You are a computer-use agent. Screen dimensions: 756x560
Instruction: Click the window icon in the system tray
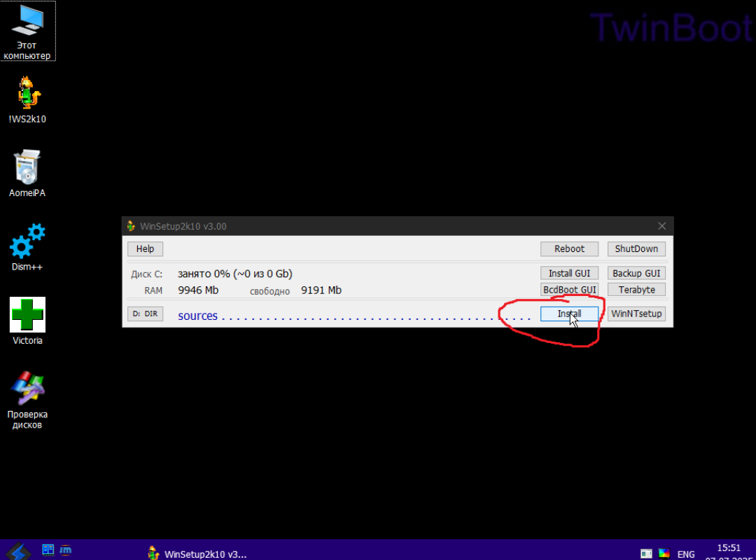647,552
